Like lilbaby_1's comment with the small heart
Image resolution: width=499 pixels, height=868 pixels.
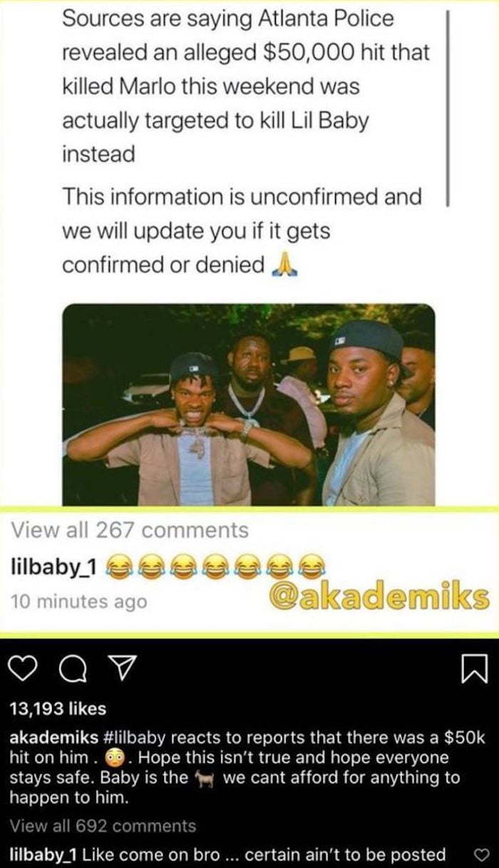(480, 854)
